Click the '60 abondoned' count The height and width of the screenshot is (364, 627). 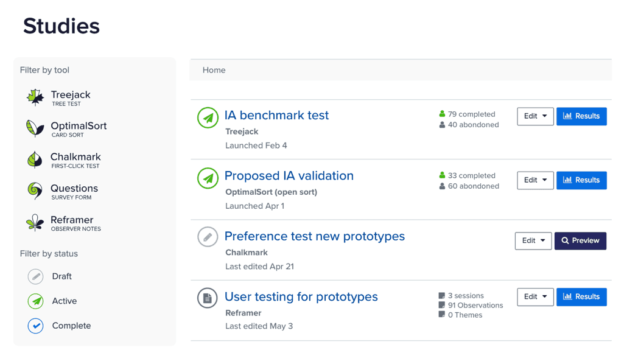(474, 186)
